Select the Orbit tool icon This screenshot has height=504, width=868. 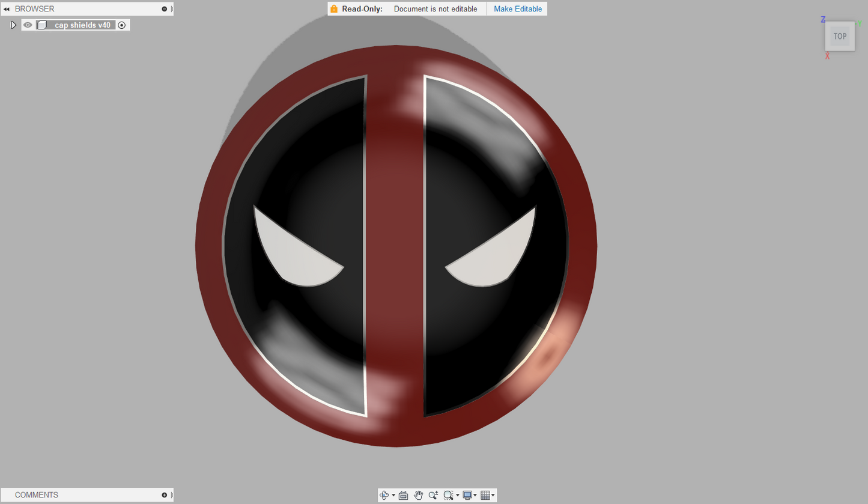pyautogui.click(x=384, y=495)
